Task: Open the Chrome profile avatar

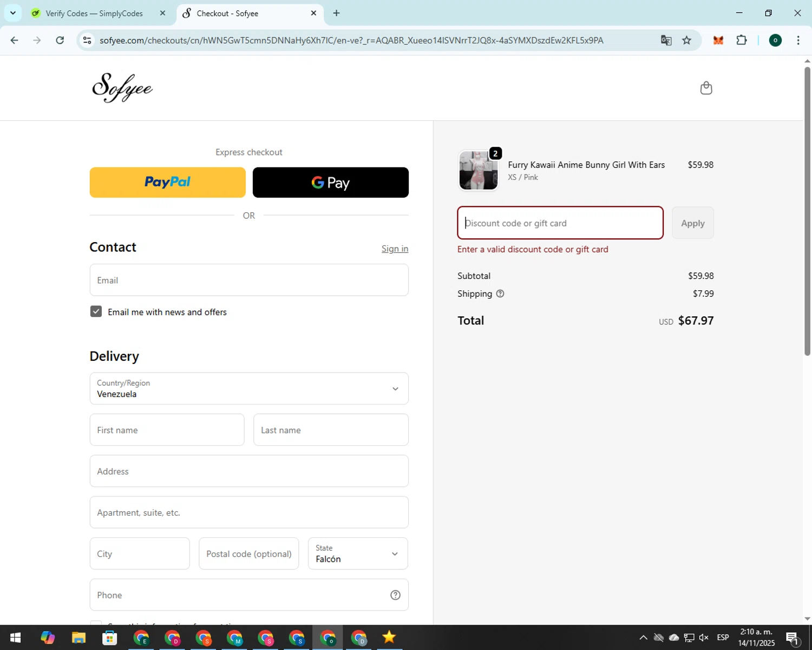Action: (775, 40)
